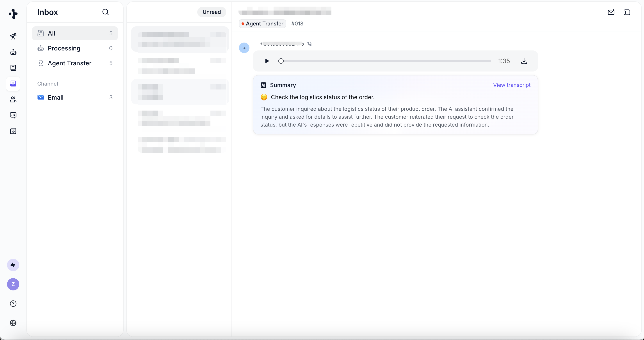This screenshot has width=644, height=340.
Task: Click the View transcript link
Action: click(512, 85)
